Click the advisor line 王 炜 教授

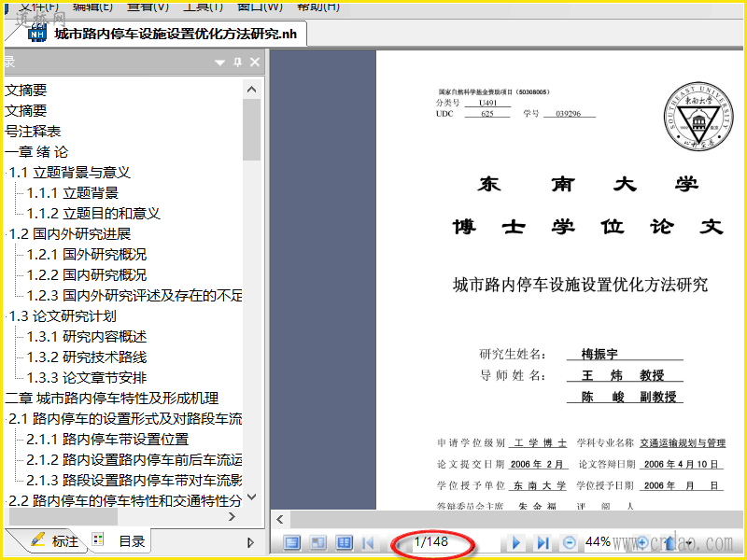click(x=623, y=375)
